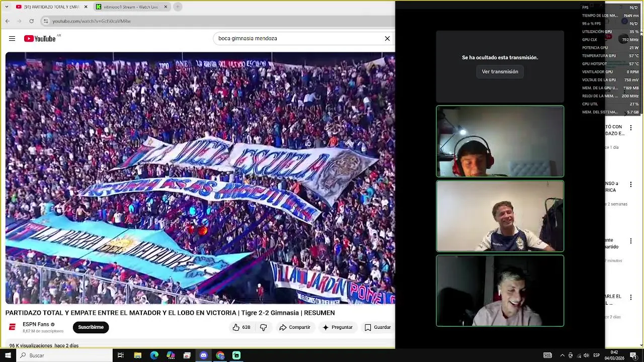Dislike the video

[263, 327]
